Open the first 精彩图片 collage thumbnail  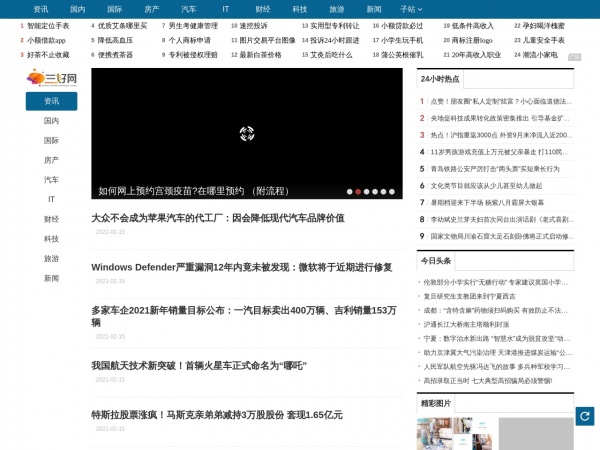[x=455, y=434]
